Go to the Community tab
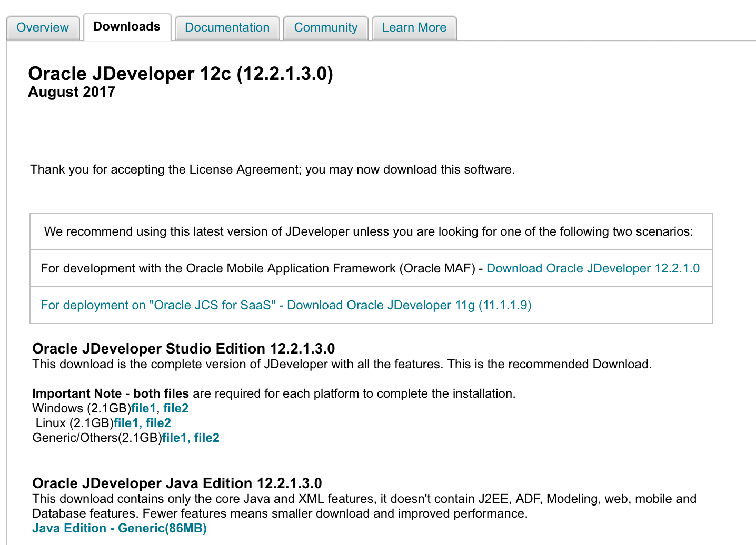Viewport: 756px width, 545px height. pos(325,27)
